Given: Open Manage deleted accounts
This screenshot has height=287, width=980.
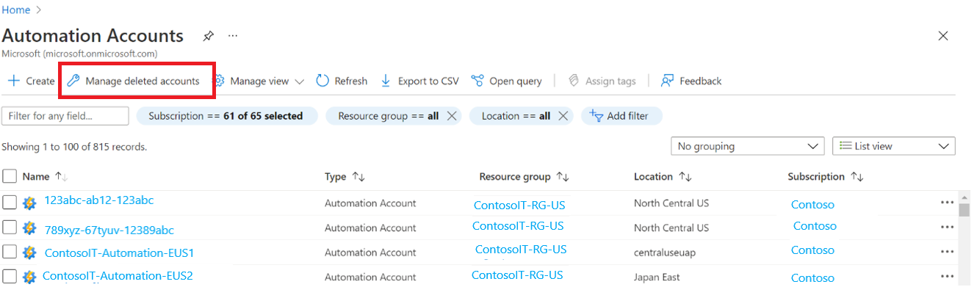Looking at the screenshot, I should (x=134, y=81).
